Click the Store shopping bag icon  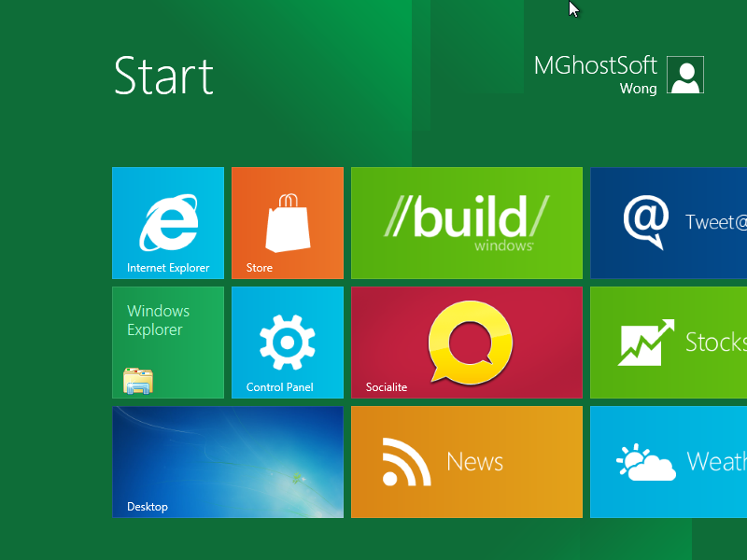click(287, 222)
